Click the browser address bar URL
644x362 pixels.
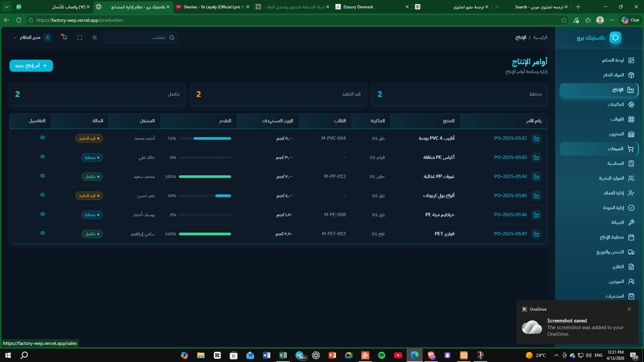[79, 20]
